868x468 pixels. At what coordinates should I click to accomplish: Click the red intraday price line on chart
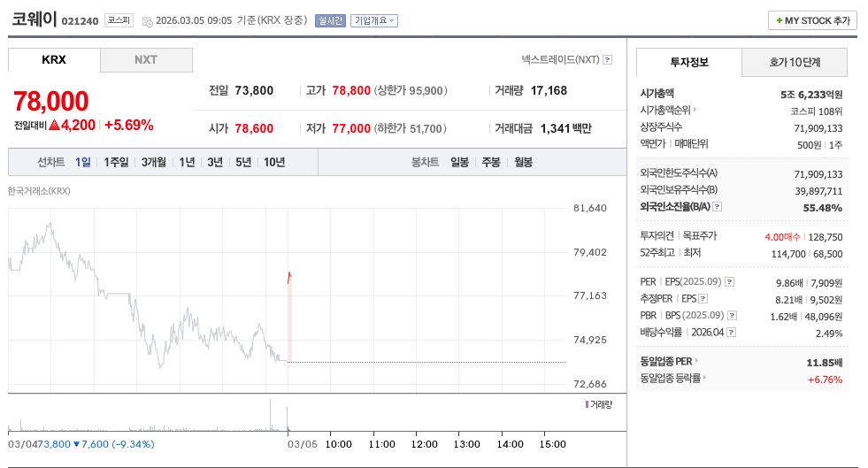point(289,277)
